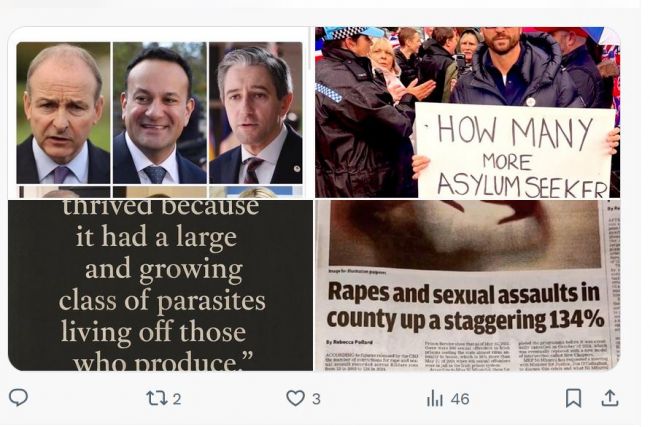Click the grey-haired man in the striped tie

point(256,113)
